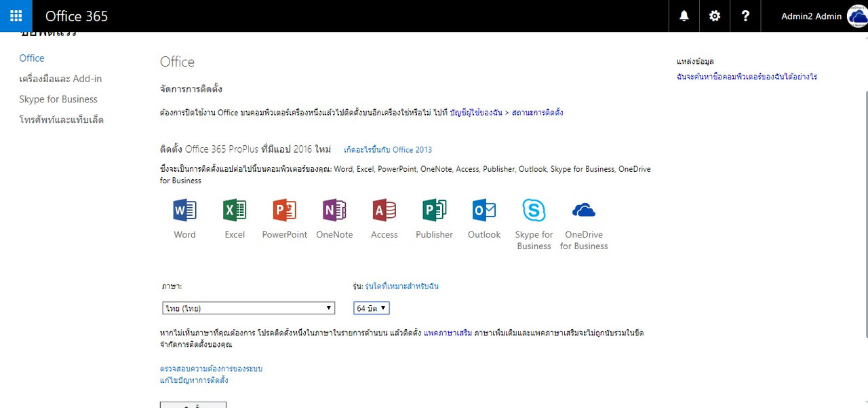
Task: Select Office in the left sidebar
Action: click(32, 58)
